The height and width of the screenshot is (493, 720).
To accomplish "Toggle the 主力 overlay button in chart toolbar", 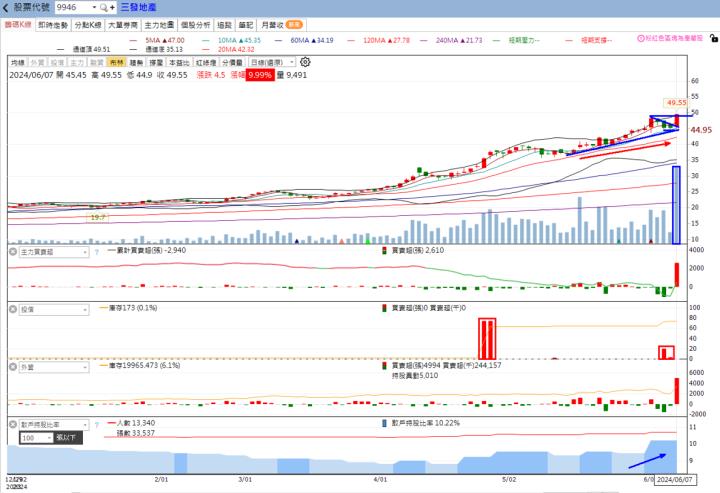I will [77, 62].
